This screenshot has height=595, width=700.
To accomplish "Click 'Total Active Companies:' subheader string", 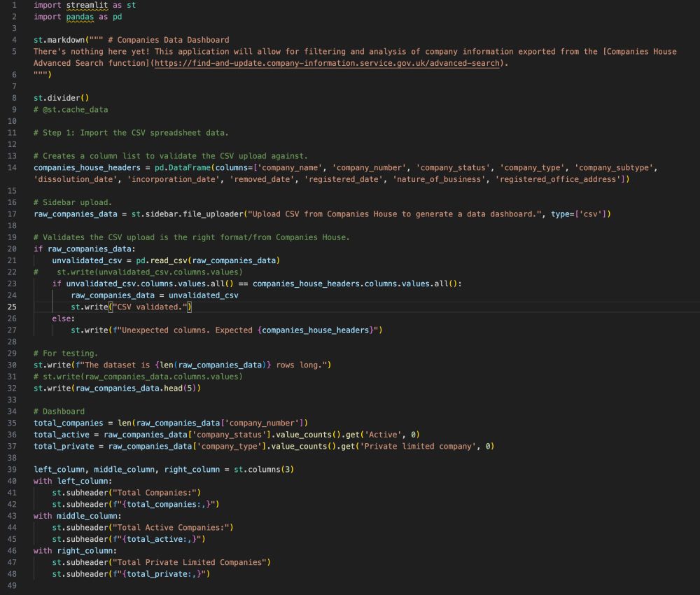I will (171, 528).
